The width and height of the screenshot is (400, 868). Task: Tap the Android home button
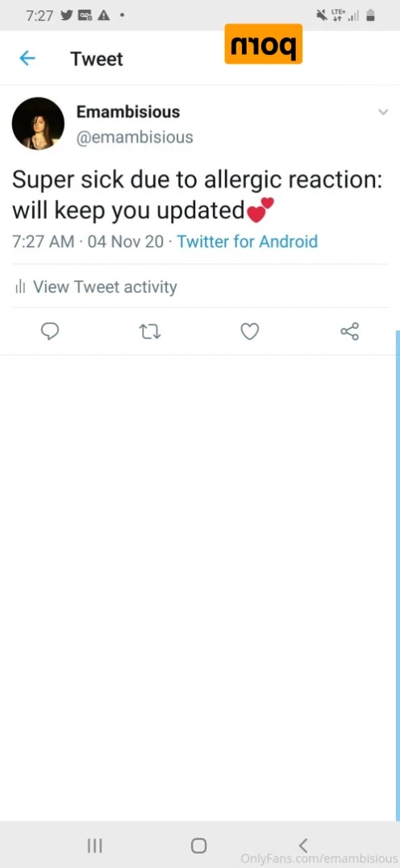coord(199,845)
